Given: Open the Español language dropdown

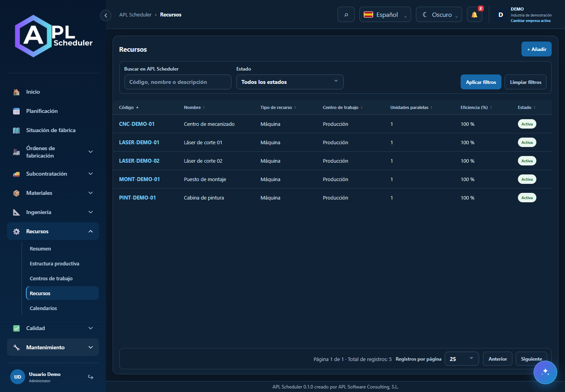Looking at the screenshot, I should coord(385,15).
